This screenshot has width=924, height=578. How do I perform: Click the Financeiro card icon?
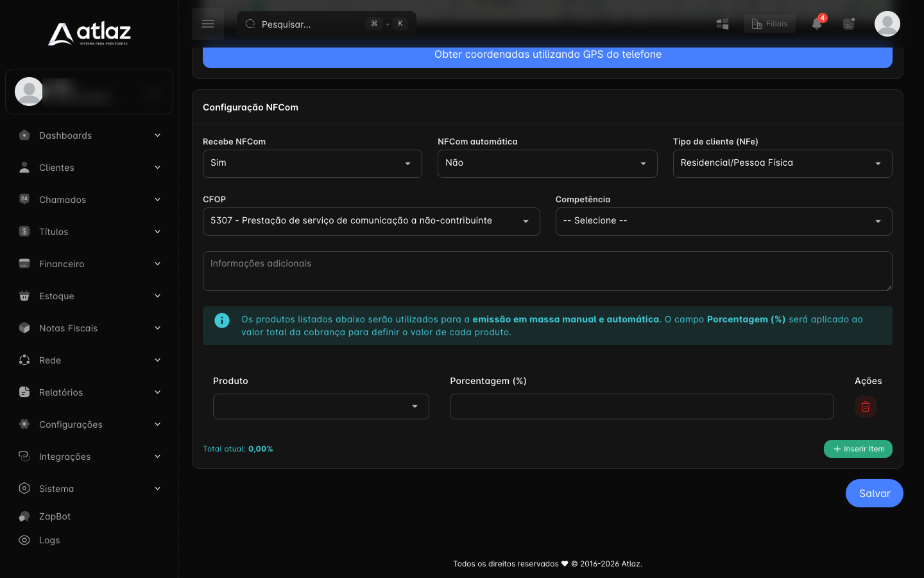pos(24,263)
